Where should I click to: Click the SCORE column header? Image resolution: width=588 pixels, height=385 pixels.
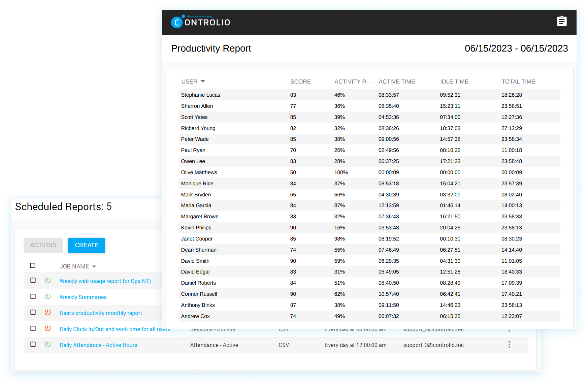tap(300, 82)
